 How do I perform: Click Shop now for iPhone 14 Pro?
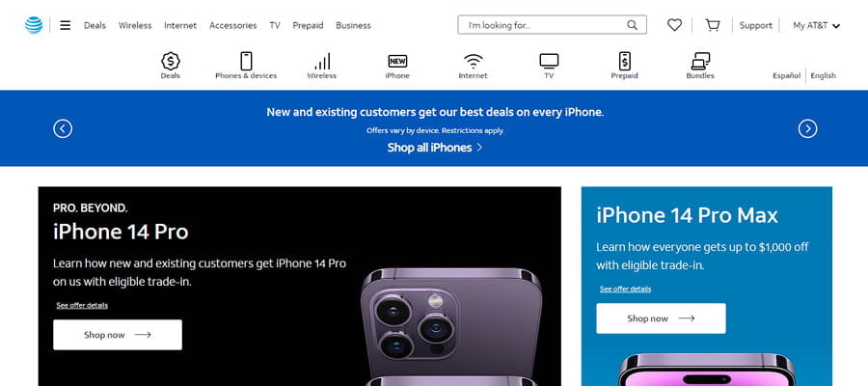coord(118,335)
